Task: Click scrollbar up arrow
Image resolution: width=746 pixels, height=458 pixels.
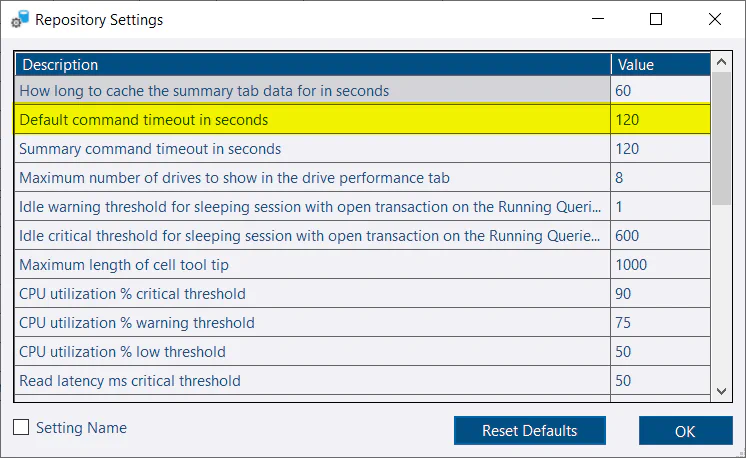Action: 721,65
